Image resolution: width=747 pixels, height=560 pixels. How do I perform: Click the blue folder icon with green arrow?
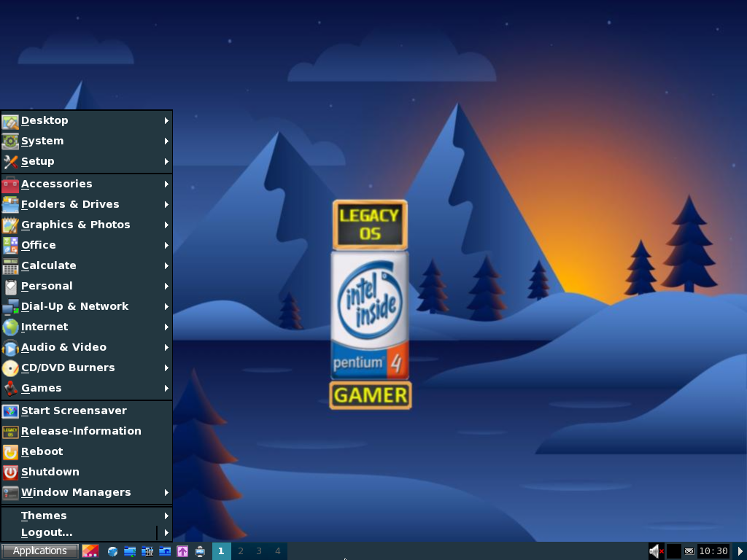[x=130, y=551]
